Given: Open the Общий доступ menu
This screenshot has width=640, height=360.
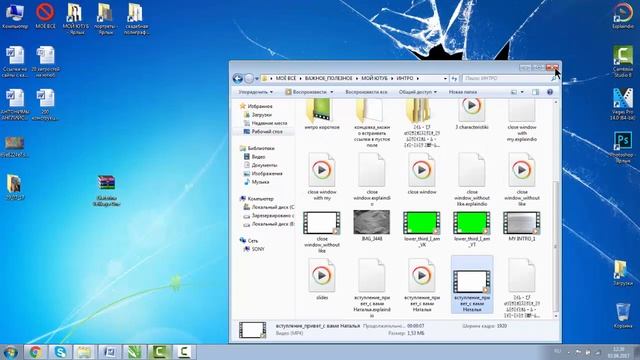Looking at the screenshot, I should coord(418,92).
